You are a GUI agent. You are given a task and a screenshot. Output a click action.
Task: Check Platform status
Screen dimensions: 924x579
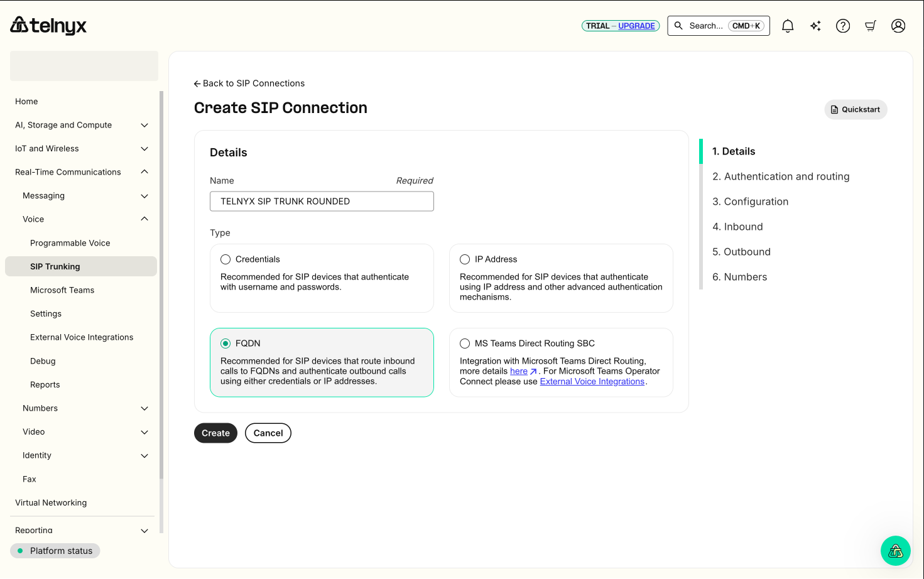pyautogui.click(x=55, y=551)
